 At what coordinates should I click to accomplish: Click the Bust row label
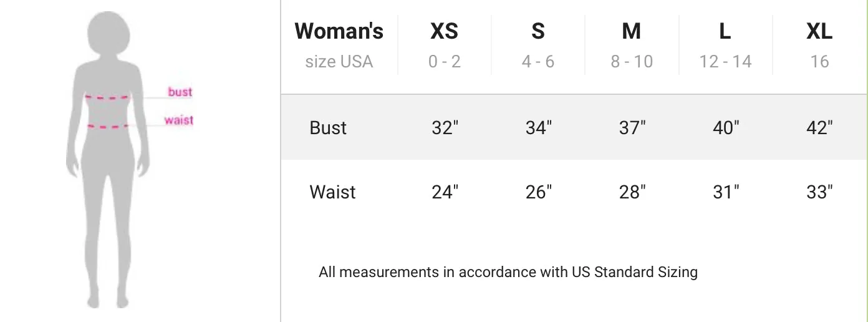[x=328, y=128]
